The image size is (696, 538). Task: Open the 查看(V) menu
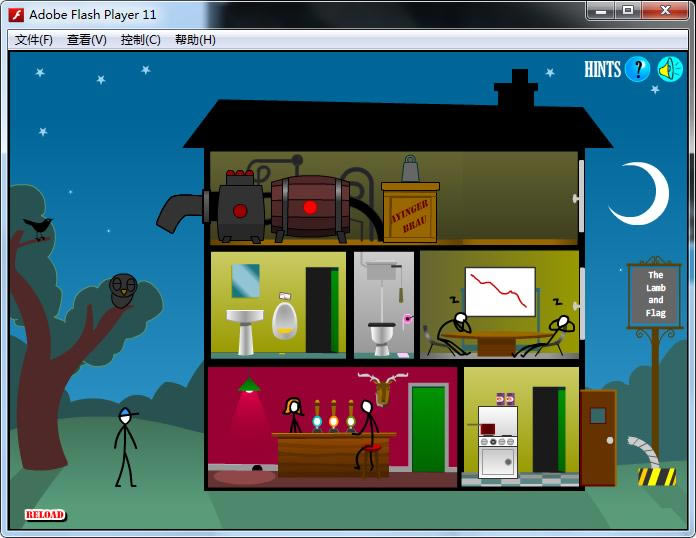point(86,40)
